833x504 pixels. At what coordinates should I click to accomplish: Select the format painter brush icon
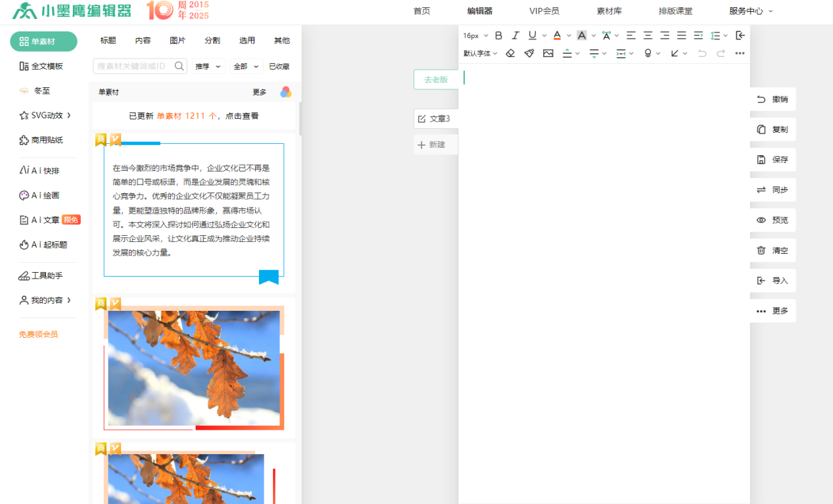[529, 53]
